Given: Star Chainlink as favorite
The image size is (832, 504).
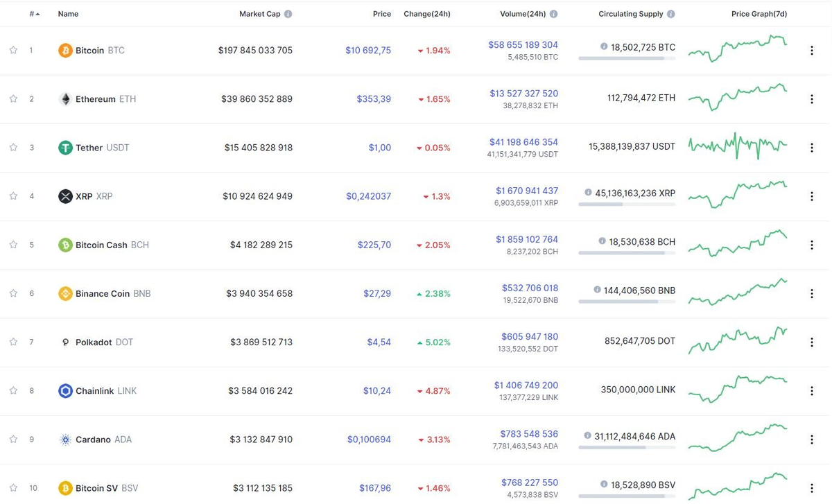Looking at the screenshot, I should [x=13, y=390].
